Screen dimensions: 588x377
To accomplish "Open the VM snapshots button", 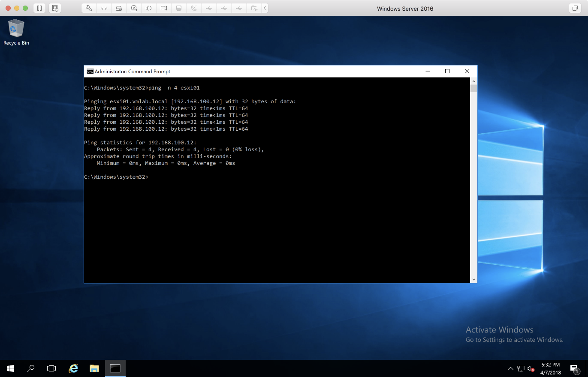I will [x=54, y=8].
